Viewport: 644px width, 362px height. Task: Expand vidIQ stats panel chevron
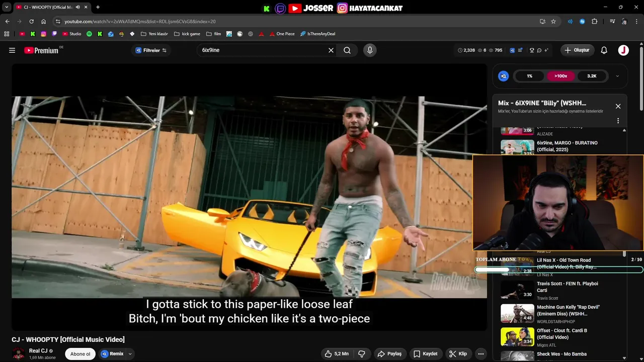[617, 76]
